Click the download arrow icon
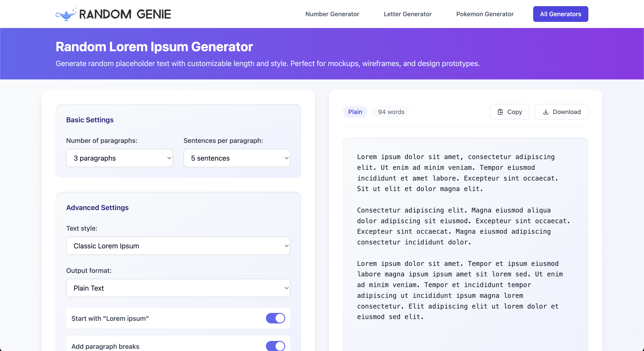 click(x=546, y=112)
